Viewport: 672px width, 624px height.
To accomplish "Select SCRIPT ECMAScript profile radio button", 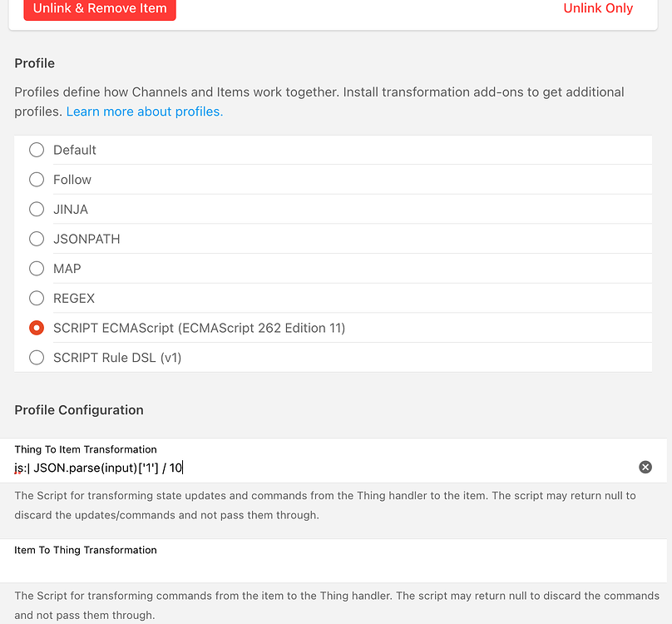I will pos(37,328).
